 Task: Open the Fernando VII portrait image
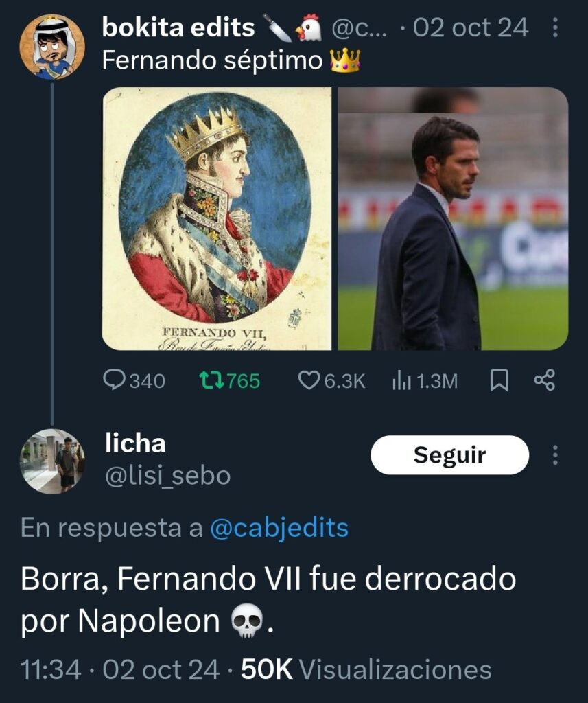(217, 218)
